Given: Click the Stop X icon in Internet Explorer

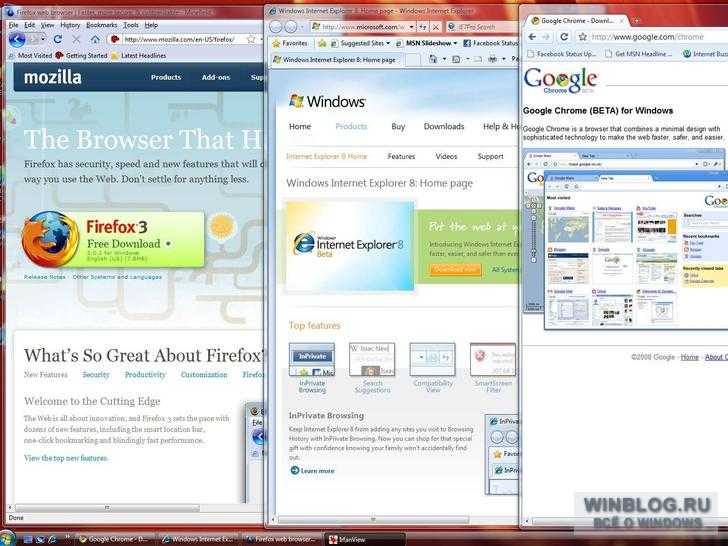Looking at the screenshot, I should 436,27.
